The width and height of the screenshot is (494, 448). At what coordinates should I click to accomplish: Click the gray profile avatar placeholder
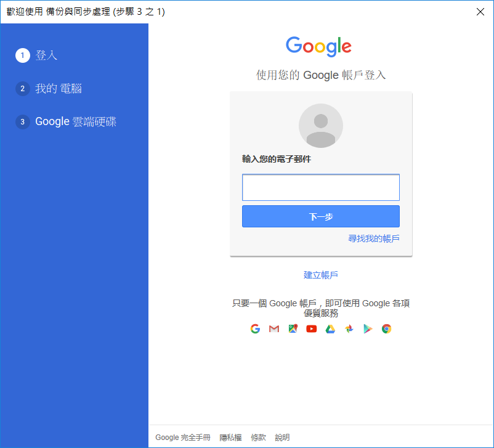tap(321, 126)
